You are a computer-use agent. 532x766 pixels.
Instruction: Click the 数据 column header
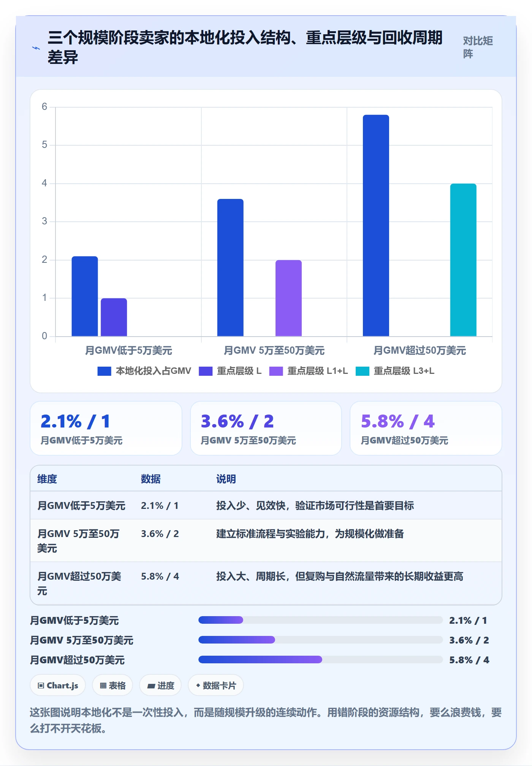[x=151, y=479]
